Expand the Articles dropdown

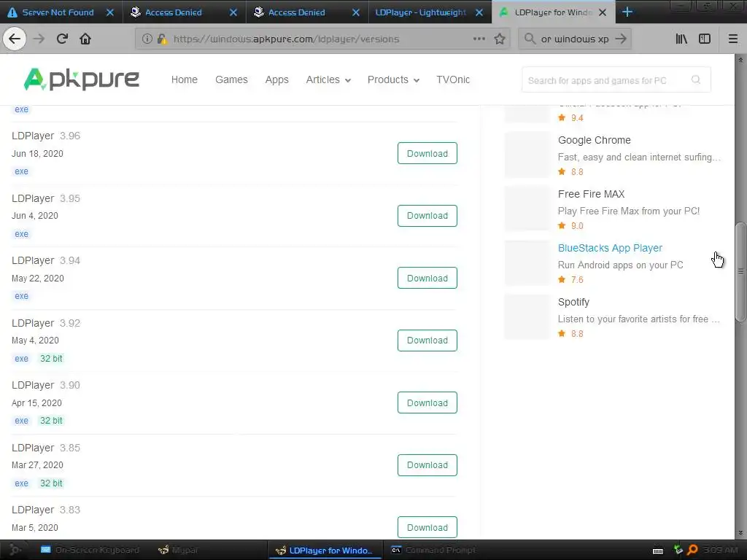[328, 79]
